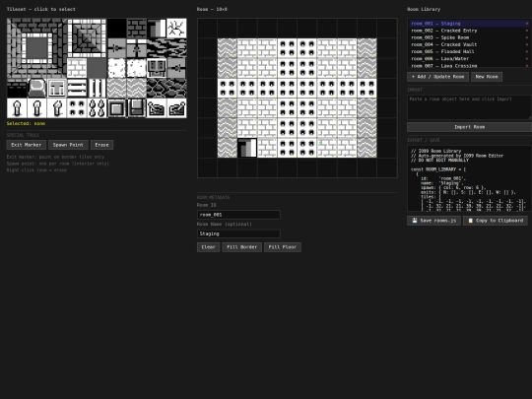Click the Import textarea resize handle
The width and height of the screenshot is (532, 399).
[x=530, y=118]
